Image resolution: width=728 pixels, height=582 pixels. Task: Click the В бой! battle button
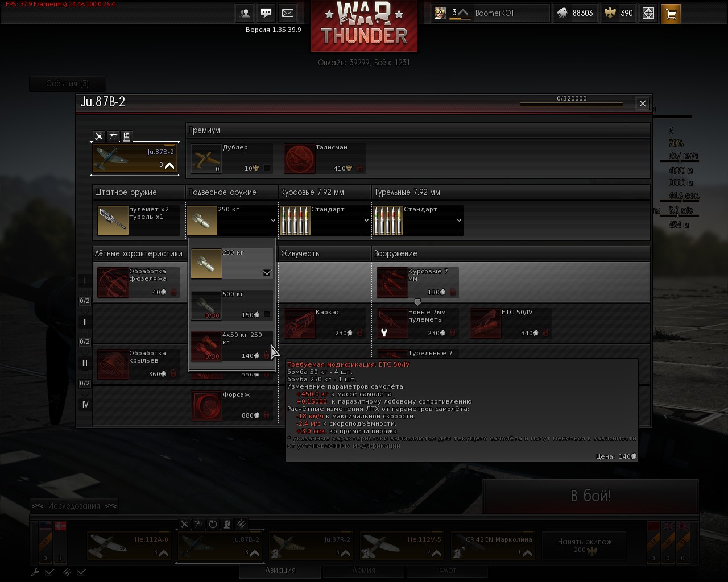[x=590, y=496]
